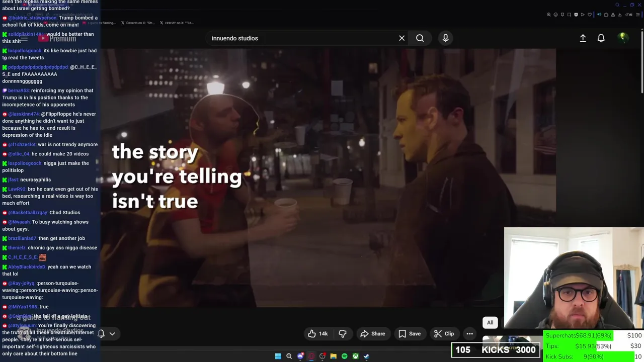
Task: Click the paper-plane send icon in toolbar
Action: coord(583,15)
